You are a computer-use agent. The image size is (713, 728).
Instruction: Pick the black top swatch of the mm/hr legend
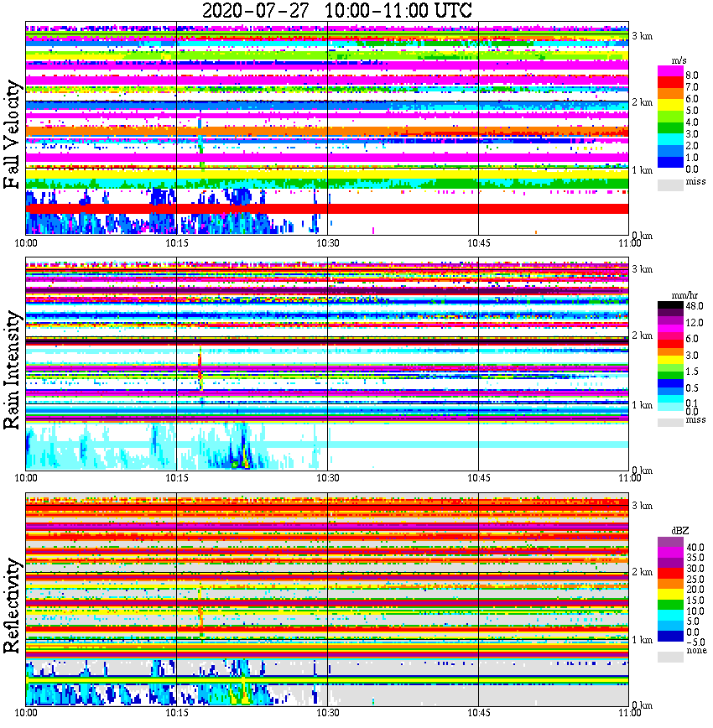pyautogui.click(x=670, y=305)
